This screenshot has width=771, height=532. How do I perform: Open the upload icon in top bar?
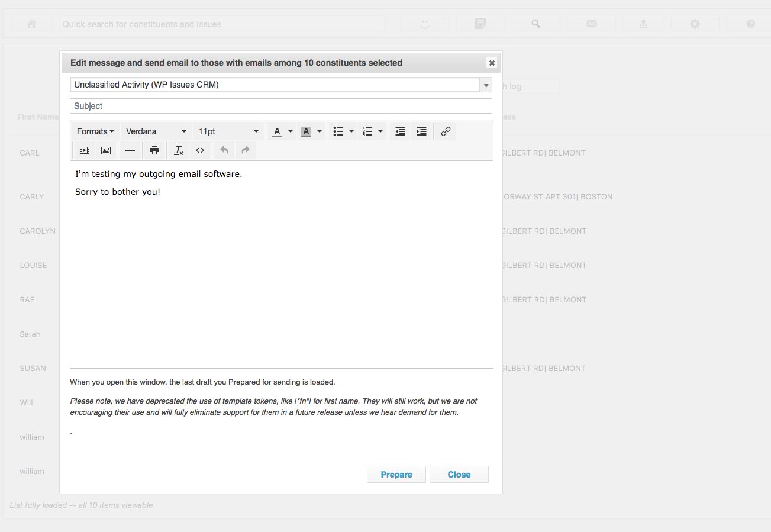pyautogui.click(x=643, y=24)
